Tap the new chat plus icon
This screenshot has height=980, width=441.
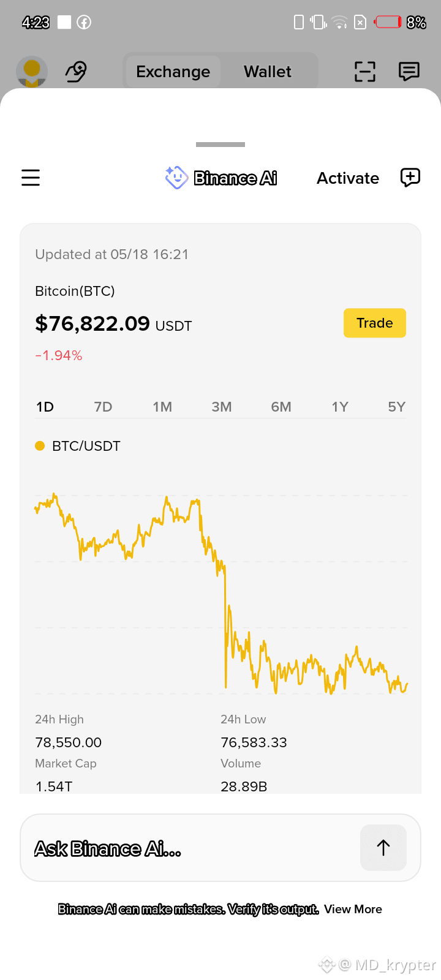pos(410,178)
